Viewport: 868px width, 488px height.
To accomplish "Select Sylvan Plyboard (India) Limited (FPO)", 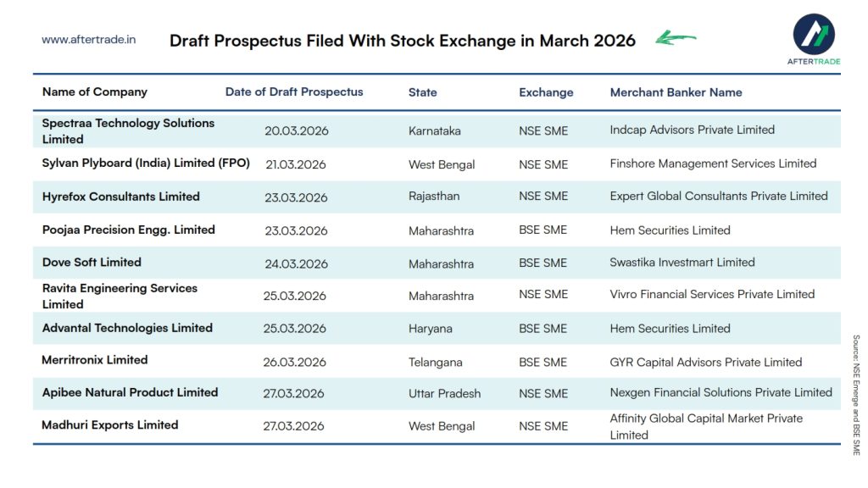I will [x=146, y=164].
